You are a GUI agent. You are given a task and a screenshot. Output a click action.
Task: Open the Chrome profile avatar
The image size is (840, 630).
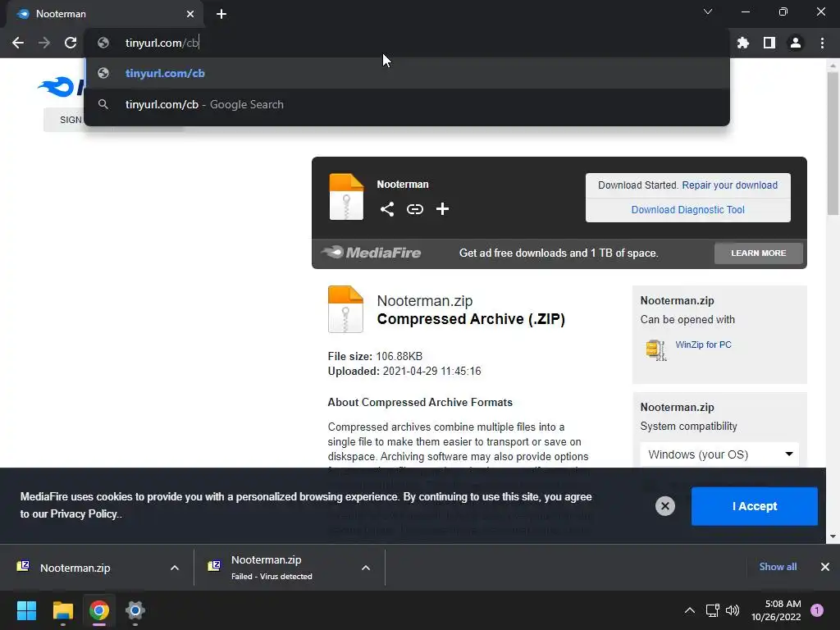796,43
